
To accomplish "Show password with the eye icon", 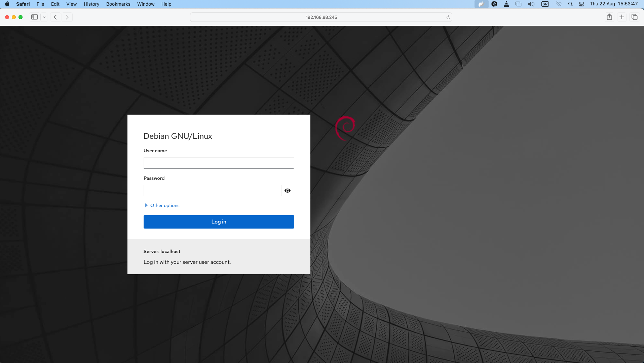I will 288,191.
